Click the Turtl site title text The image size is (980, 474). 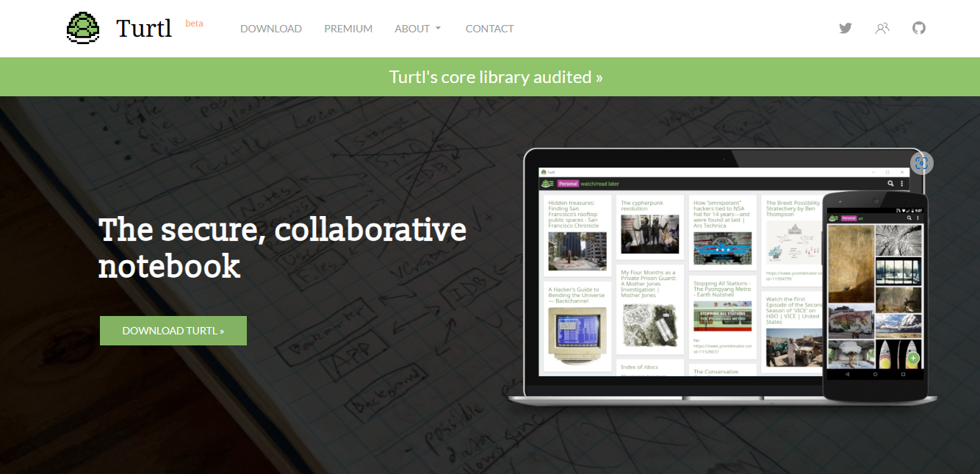[x=144, y=29]
